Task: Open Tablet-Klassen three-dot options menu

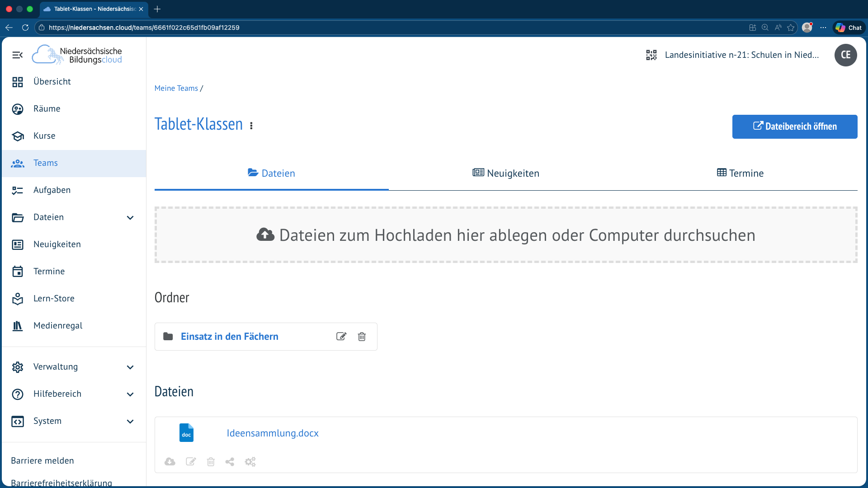Action: pyautogui.click(x=251, y=126)
